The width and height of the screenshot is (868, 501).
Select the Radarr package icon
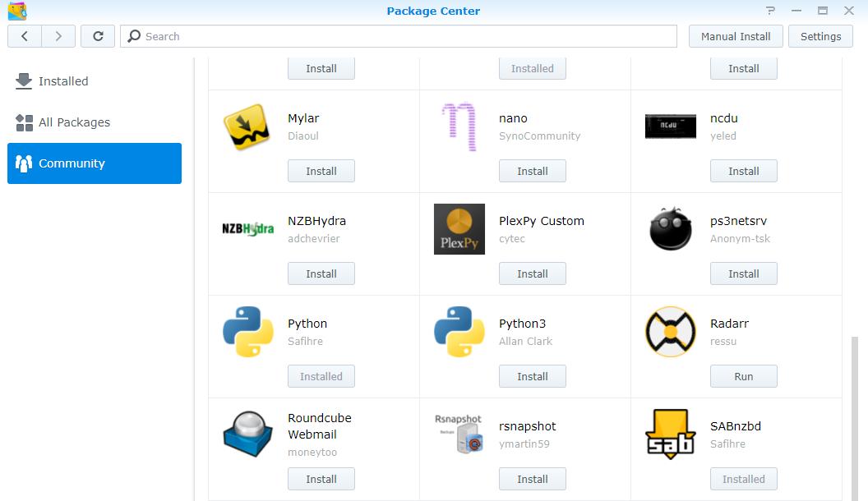[670, 332]
